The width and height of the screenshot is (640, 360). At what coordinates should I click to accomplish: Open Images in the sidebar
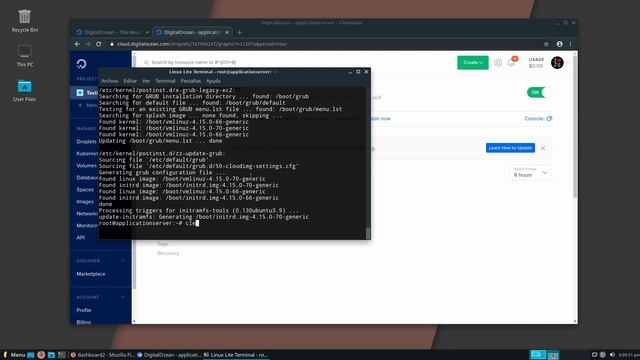click(x=85, y=202)
